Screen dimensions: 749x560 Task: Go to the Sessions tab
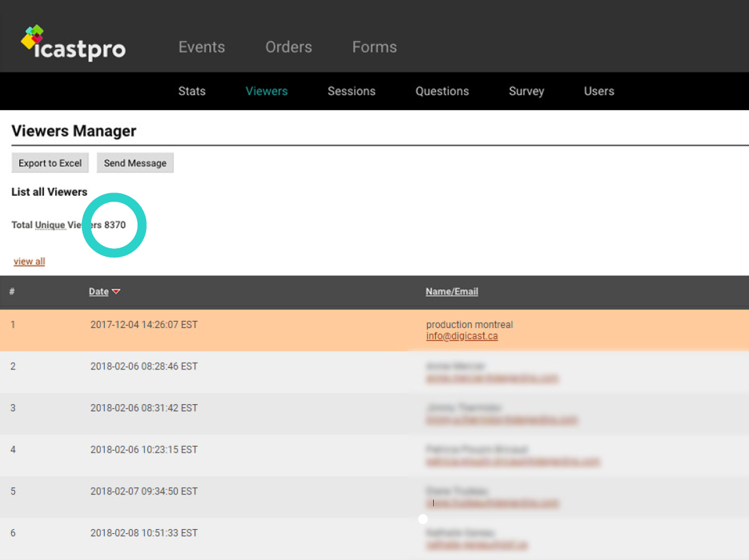(351, 91)
